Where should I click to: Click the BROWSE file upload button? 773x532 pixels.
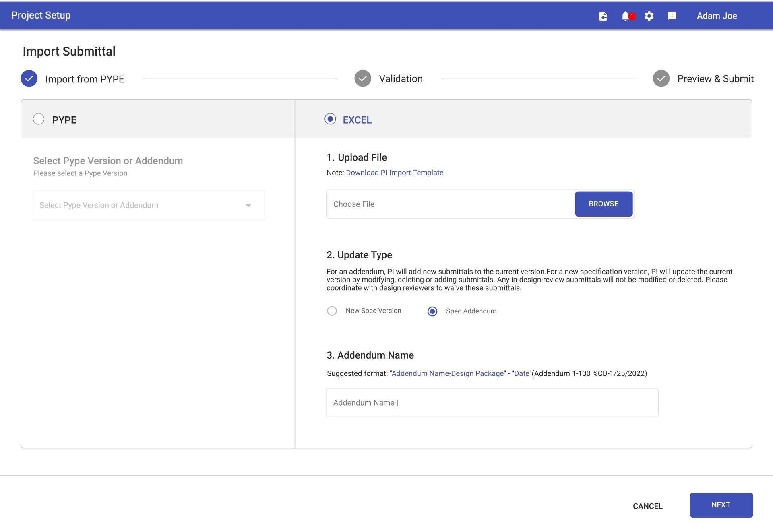(604, 204)
